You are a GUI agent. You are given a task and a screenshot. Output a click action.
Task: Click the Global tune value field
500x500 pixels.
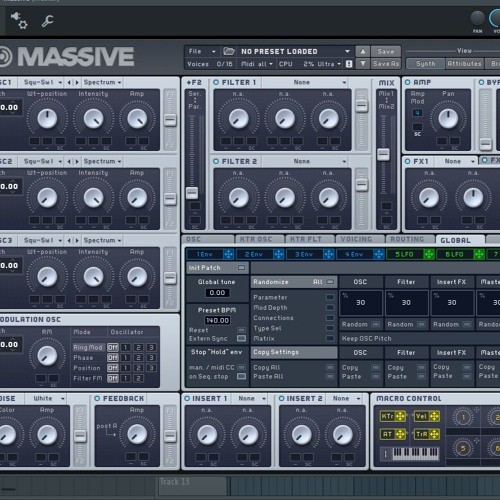(217, 293)
